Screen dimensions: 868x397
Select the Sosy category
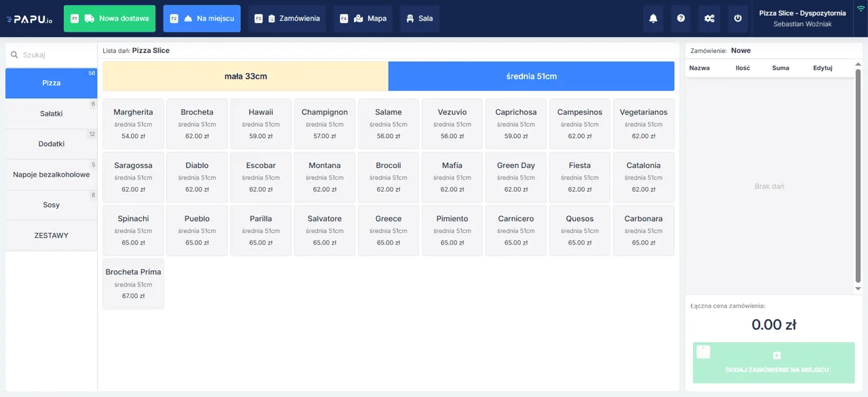(52, 205)
